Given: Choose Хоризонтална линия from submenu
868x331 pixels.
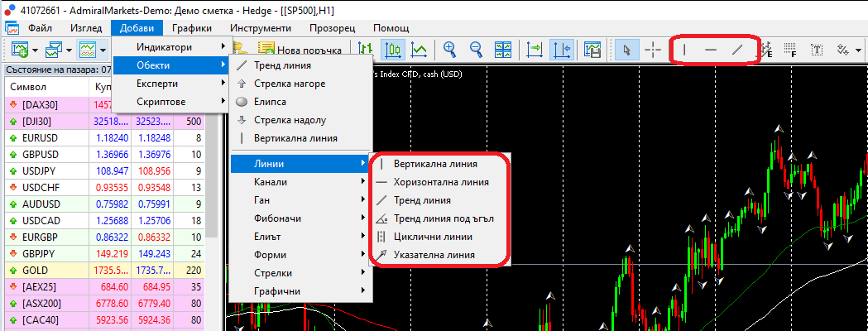Looking at the screenshot, I should (441, 181).
